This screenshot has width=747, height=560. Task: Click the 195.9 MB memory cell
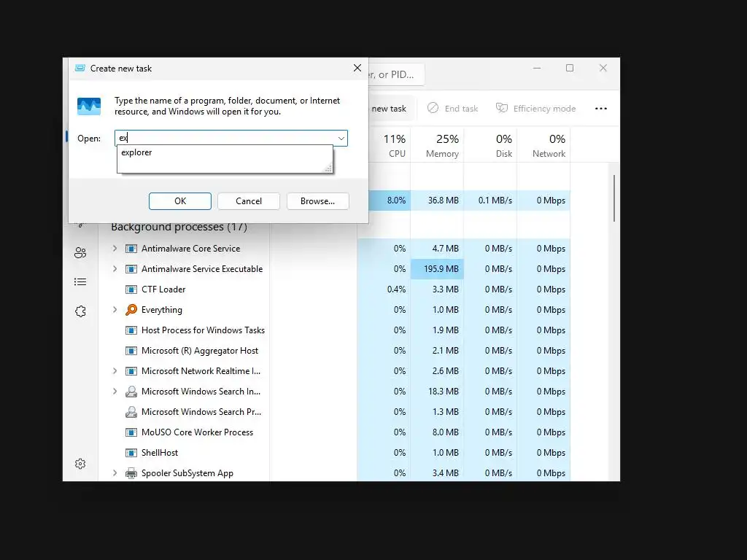[438, 268]
